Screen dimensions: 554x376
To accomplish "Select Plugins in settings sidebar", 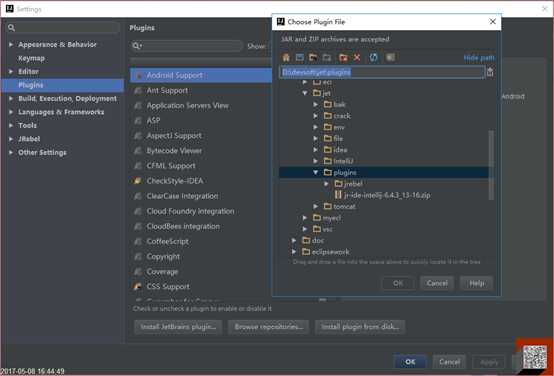I will point(63,85).
